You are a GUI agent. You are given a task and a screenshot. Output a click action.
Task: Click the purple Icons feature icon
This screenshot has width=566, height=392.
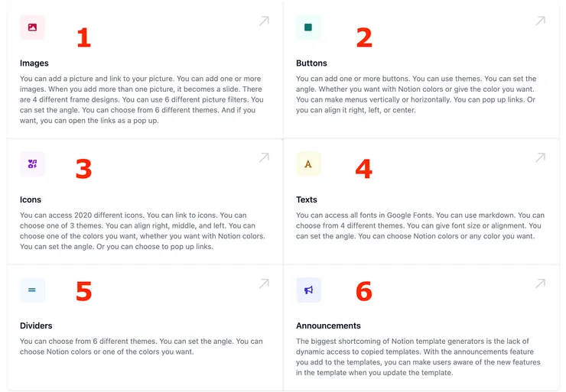(32, 164)
